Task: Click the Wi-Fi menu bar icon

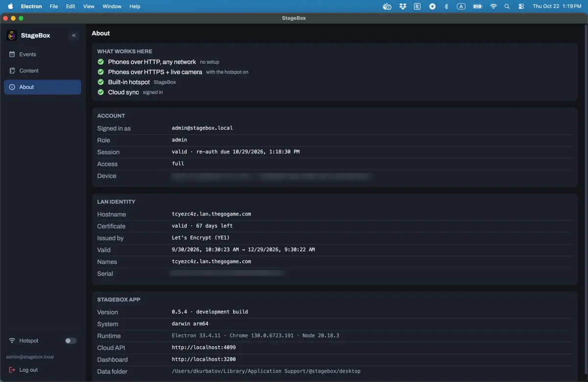Action: coord(493,6)
